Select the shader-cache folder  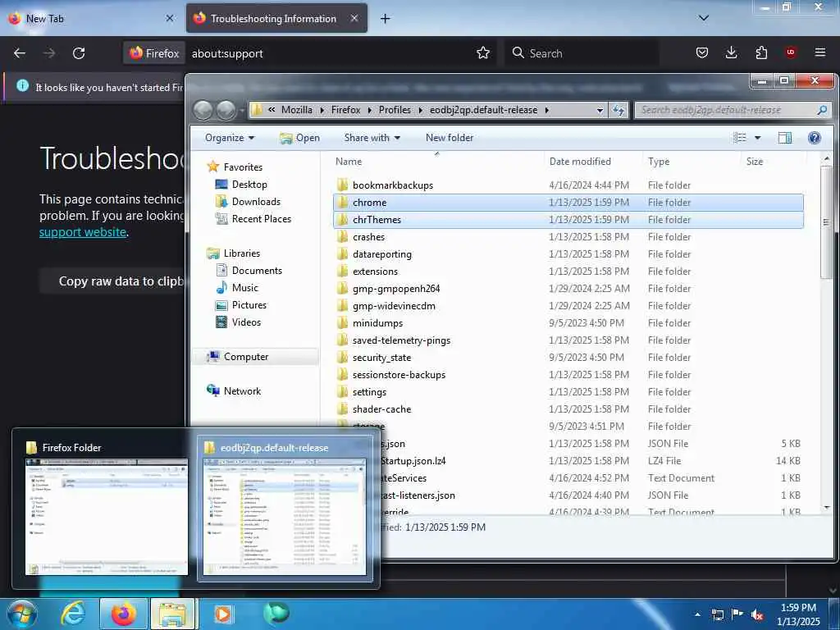tap(568, 409)
